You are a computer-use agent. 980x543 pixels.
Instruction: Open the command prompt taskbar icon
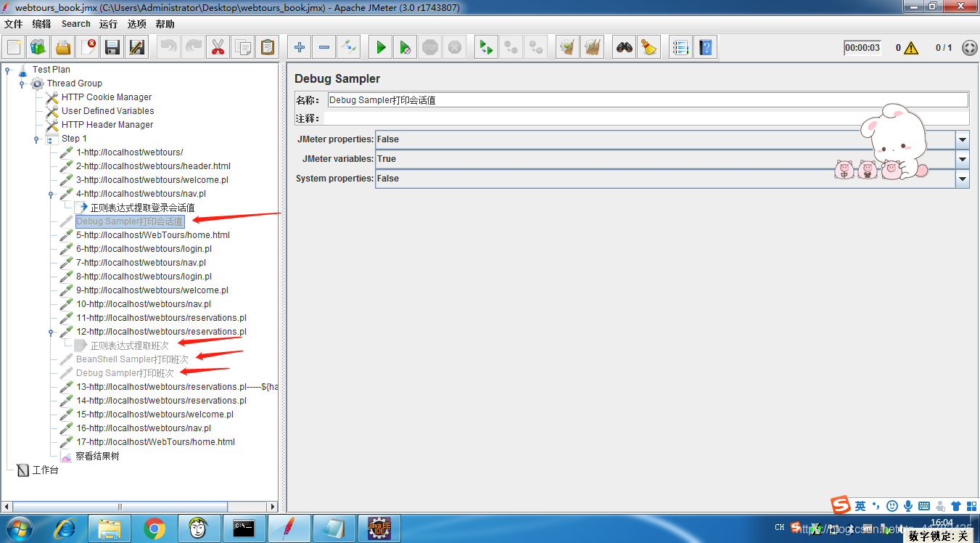point(244,528)
